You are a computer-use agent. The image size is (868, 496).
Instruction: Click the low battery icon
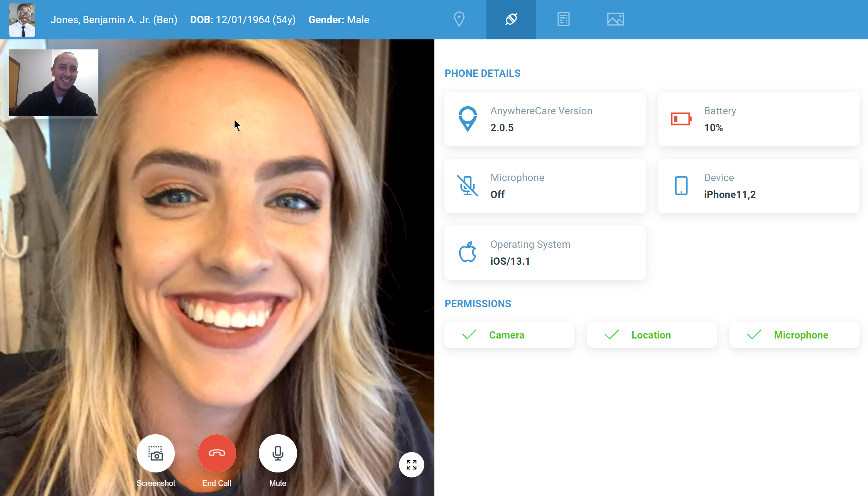tap(681, 119)
